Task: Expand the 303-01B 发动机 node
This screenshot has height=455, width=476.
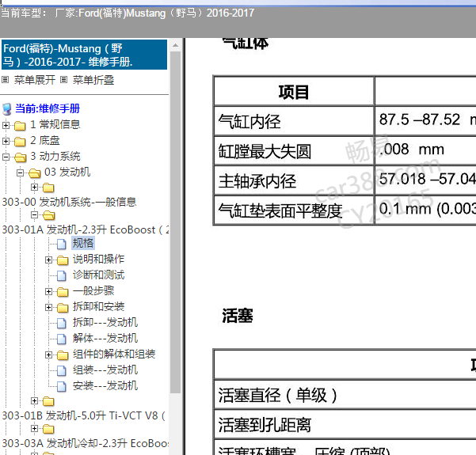Action: tap(34, 400)
